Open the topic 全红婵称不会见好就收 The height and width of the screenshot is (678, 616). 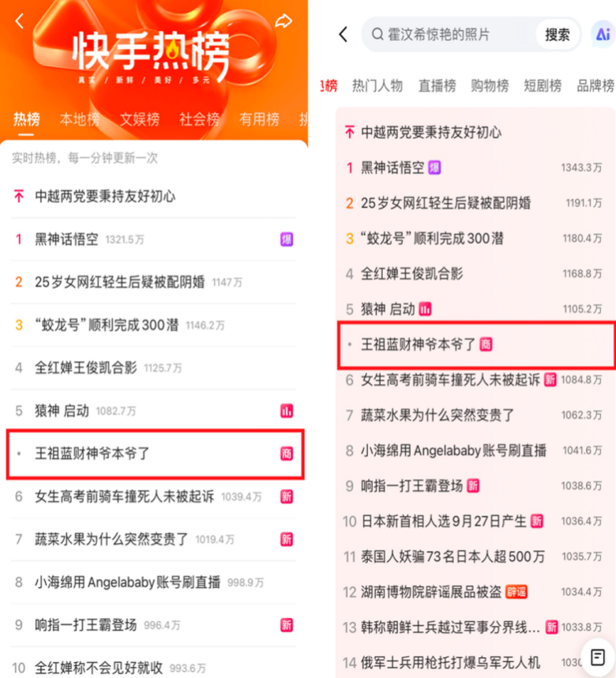(x=99, y=668)
